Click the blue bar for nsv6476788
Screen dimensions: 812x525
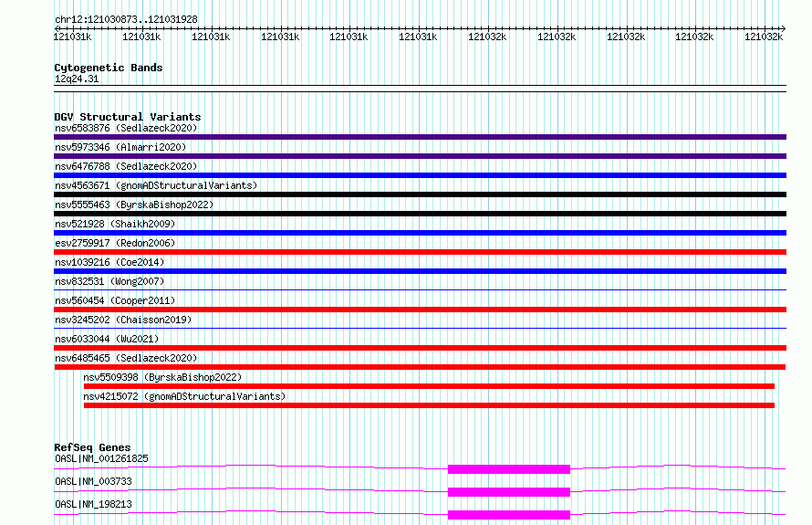click(x=420, y=175)
